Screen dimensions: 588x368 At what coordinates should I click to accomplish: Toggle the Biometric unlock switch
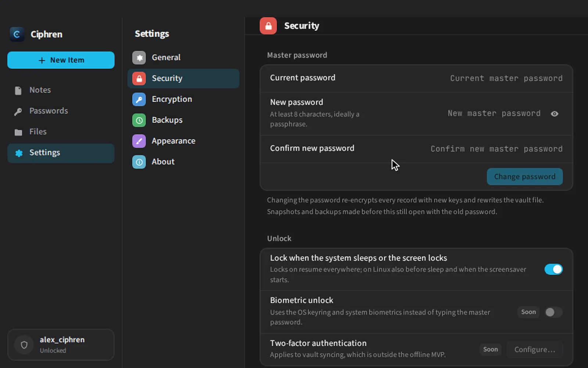pos(553,312)
